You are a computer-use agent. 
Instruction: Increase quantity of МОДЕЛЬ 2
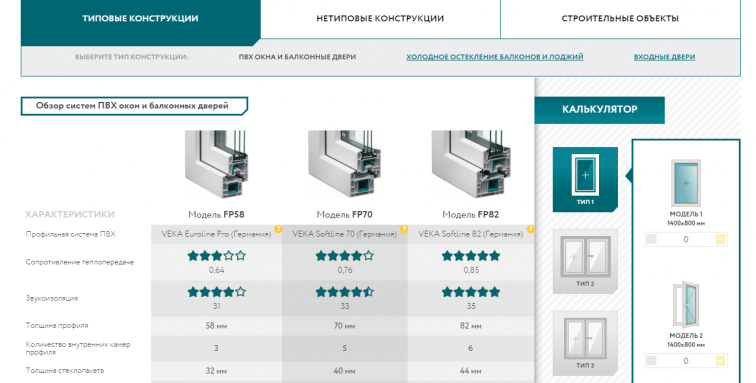click(720, 361)
